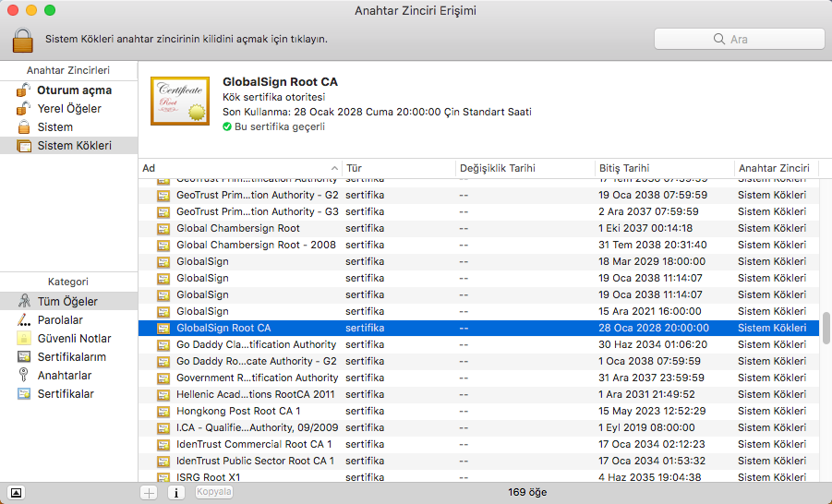832x504 pixels.
Task: Select the Hongkong Post Root CA 1 row
Action: [238, 411]
